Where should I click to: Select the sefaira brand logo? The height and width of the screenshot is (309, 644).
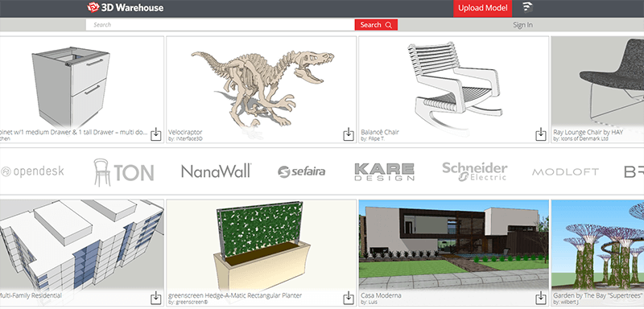tap(301, 171)
